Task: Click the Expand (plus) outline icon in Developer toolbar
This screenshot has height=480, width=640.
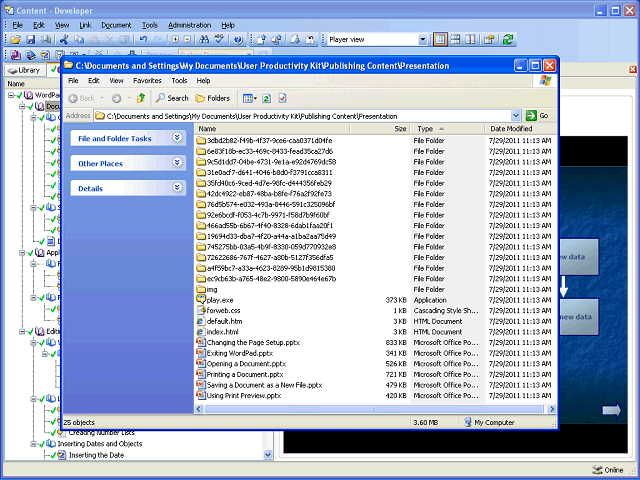Action: (175, 40)
